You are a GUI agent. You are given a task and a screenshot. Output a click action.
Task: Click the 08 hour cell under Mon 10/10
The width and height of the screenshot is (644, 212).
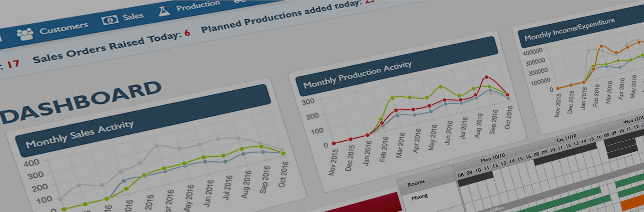(x=461, y=175)
